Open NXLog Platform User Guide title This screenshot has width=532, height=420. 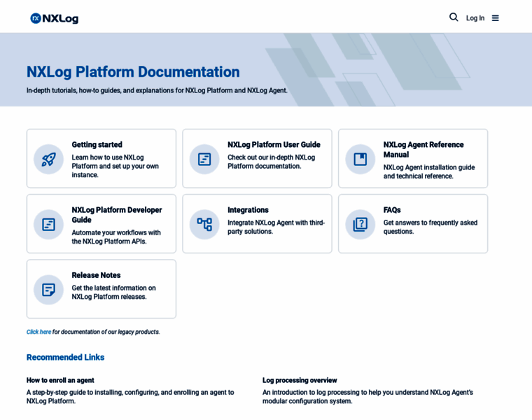coord(274,144)
